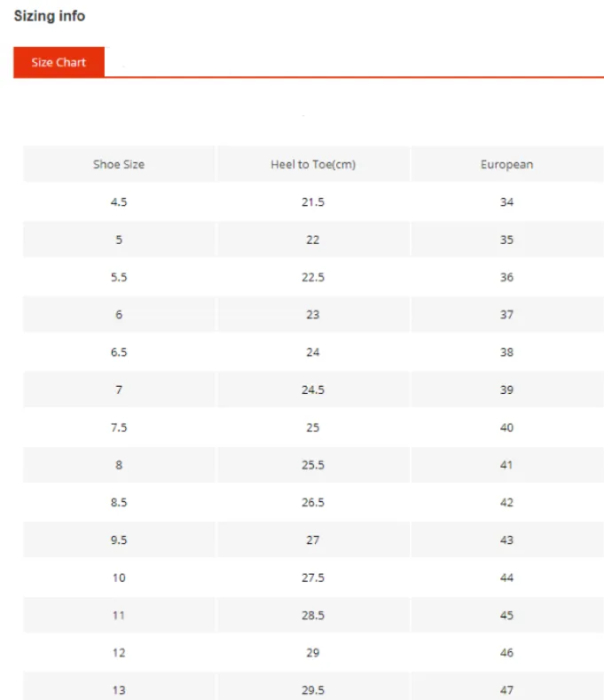Click European size 35 cell
Viewport: 604px width, 700px height.
tap(507, 240)
